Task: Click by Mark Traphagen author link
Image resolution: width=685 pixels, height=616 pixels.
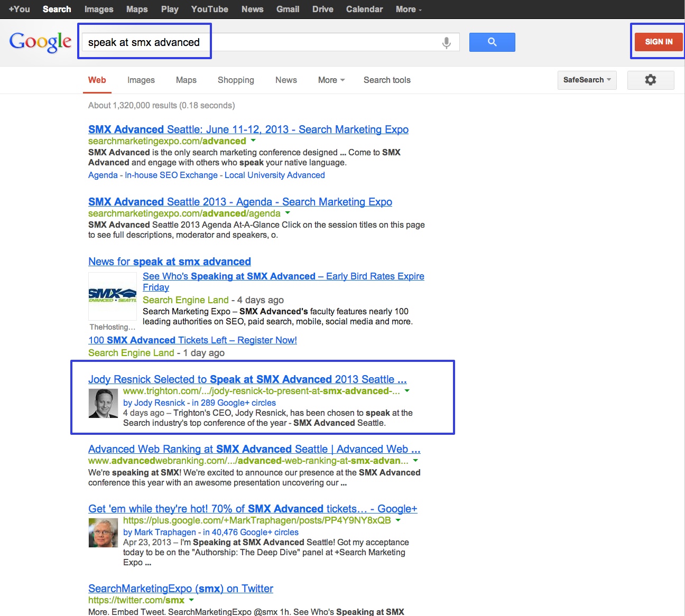Action: (160, 532)
